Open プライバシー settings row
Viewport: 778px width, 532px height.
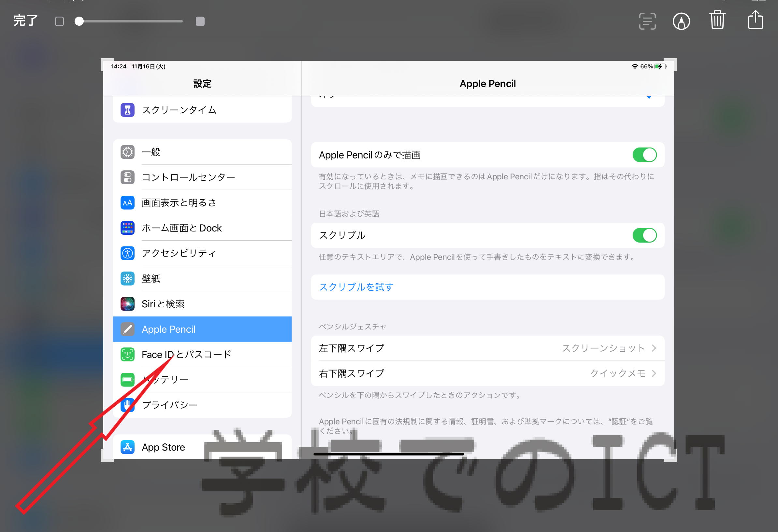click(202, 405)
